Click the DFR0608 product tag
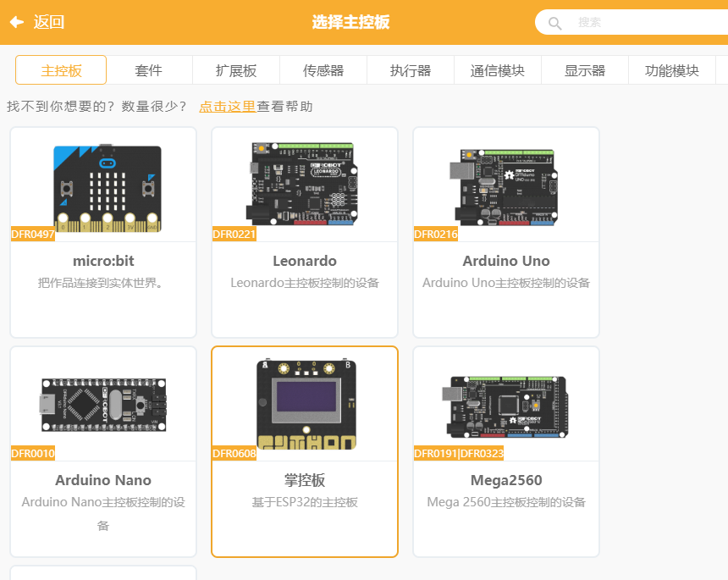Image resolution: width=728 pixels, height=580 pixels. click(234, 453)
